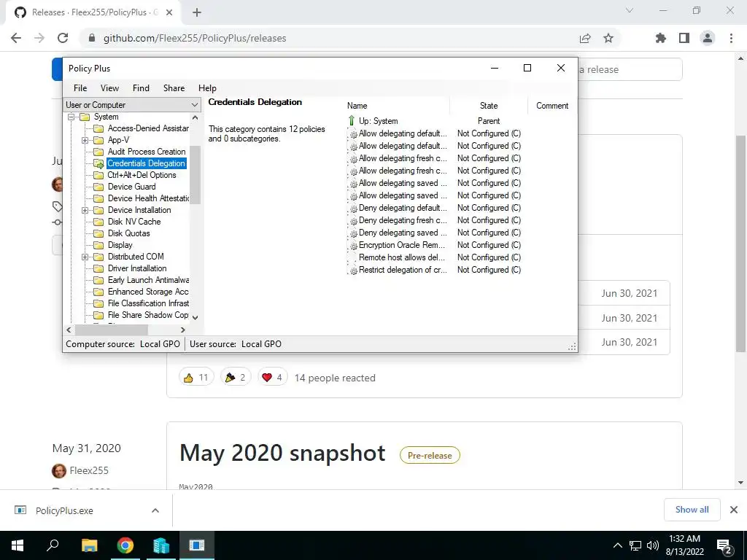Open the Find menu in Policy Plus
This screenshot has width=747, height=560.
141,88
